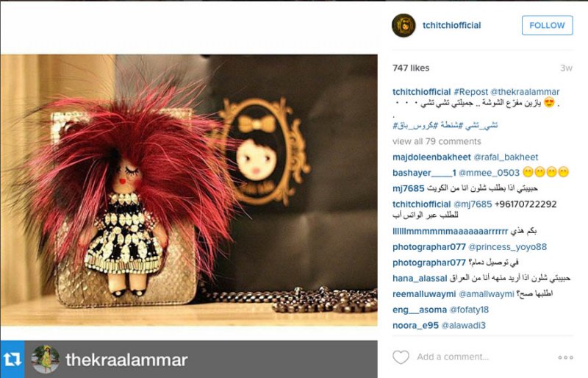The width and height of the screenshot is (588, 378).
Task: Click the blue repost arrows icon
Action: pos(12,359)
